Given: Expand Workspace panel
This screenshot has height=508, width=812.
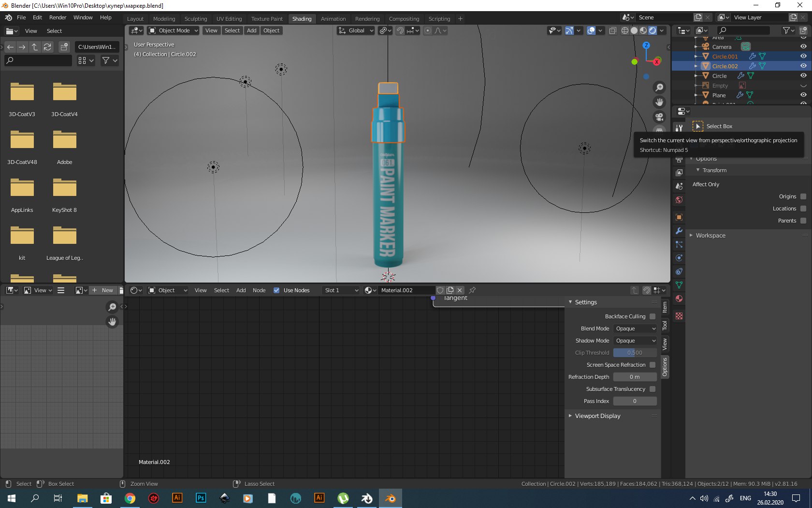Looking at the screenshot, I should [710, 236].
